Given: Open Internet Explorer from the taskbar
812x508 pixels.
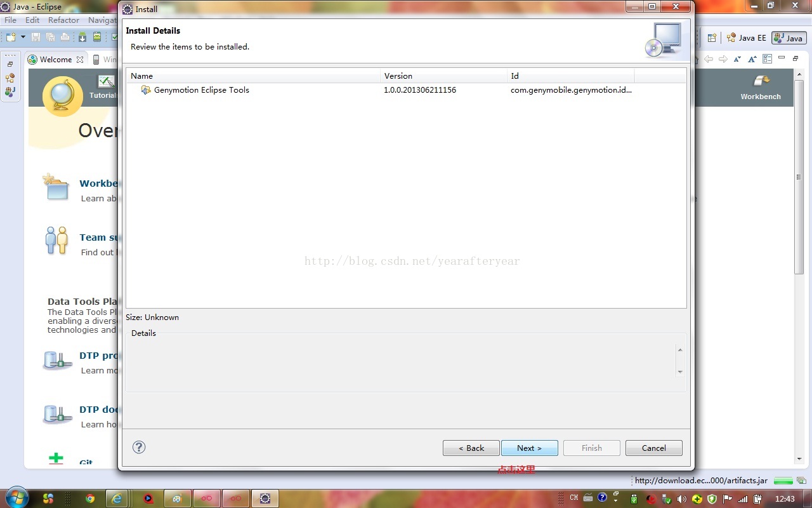Looking at the screenshot, I should [x=117, y=498].
